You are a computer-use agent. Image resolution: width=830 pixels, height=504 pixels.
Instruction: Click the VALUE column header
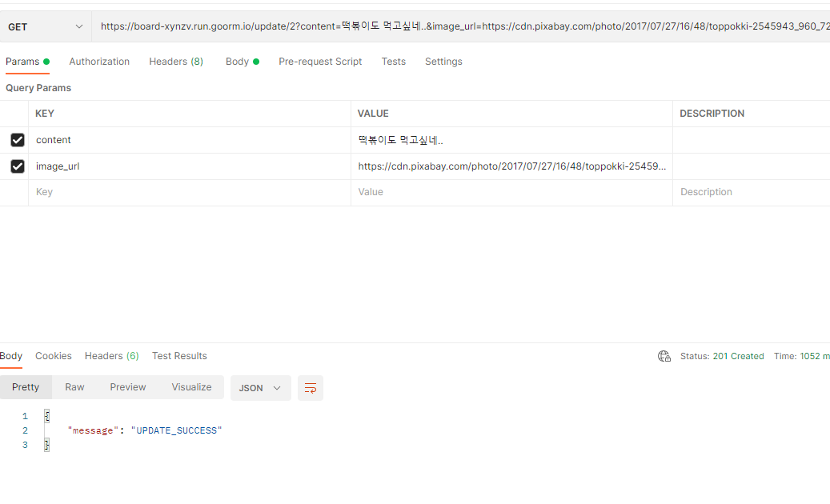point(373,113)
